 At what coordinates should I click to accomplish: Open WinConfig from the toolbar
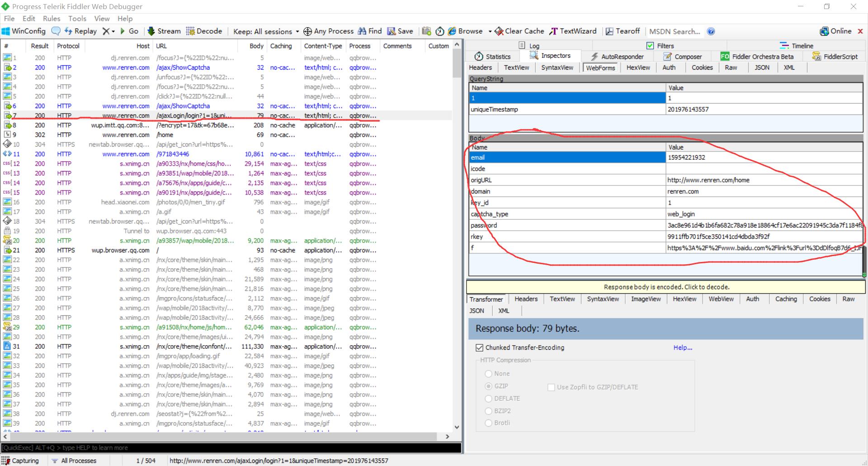[x=24, y=31]
